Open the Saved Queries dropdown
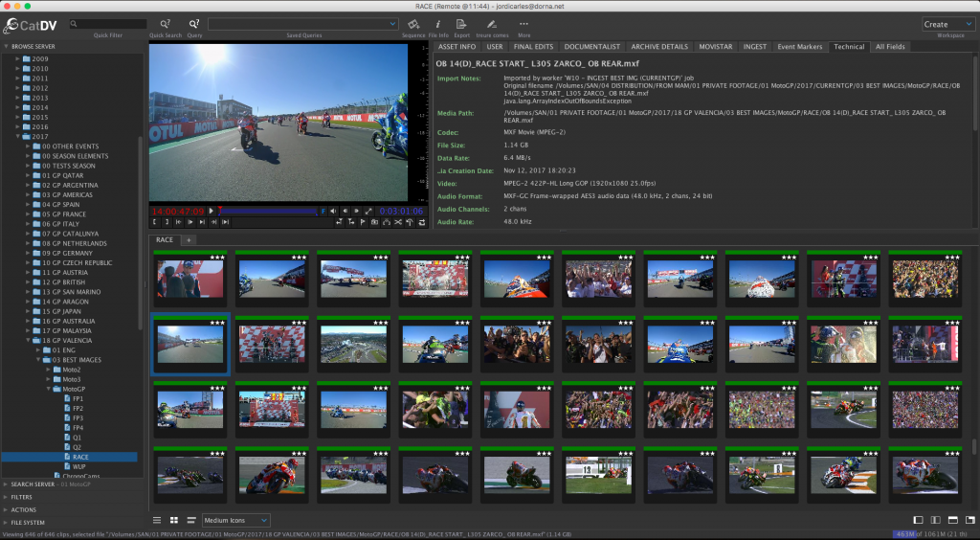This screenshot has height=540, width=980. (x=303, y=23)
